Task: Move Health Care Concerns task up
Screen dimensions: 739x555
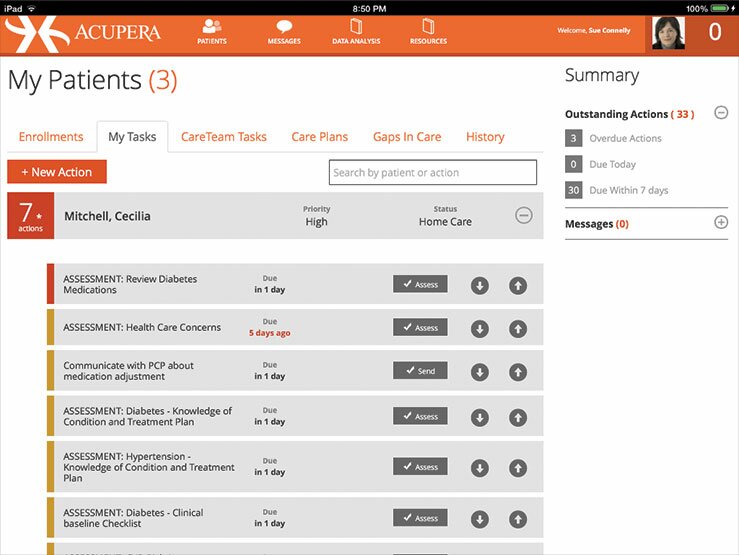Action: pos(517,328)
